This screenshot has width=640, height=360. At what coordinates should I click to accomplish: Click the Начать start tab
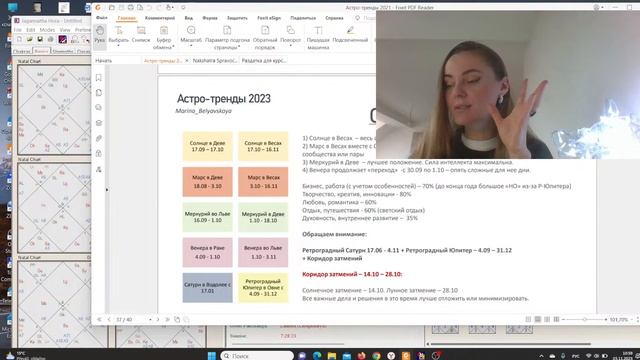tap(104, 60)
